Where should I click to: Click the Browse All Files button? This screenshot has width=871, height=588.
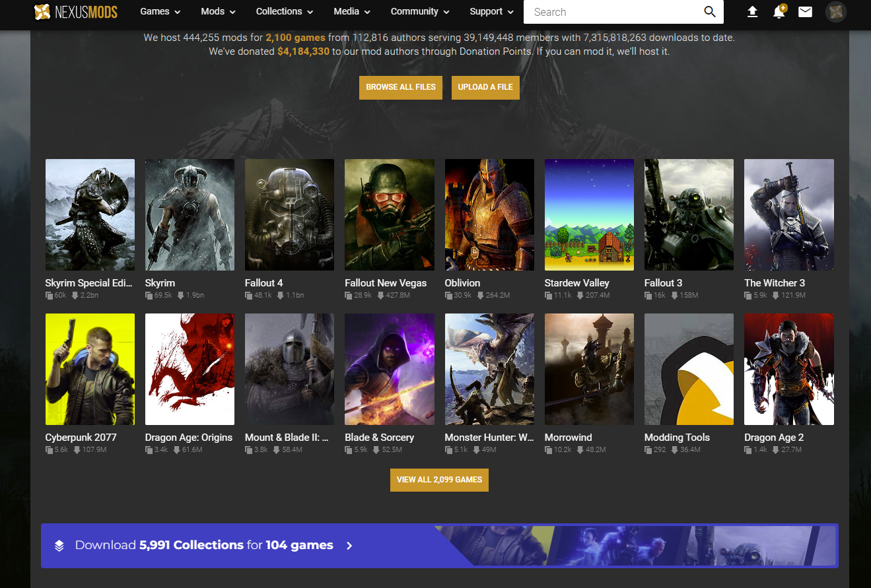pos(401,87)
